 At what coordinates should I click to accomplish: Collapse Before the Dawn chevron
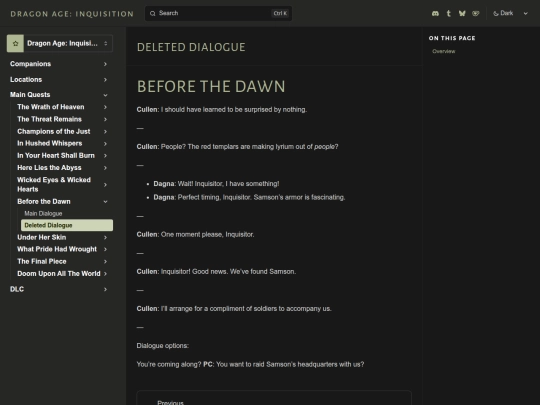click(x=105, y=201)
